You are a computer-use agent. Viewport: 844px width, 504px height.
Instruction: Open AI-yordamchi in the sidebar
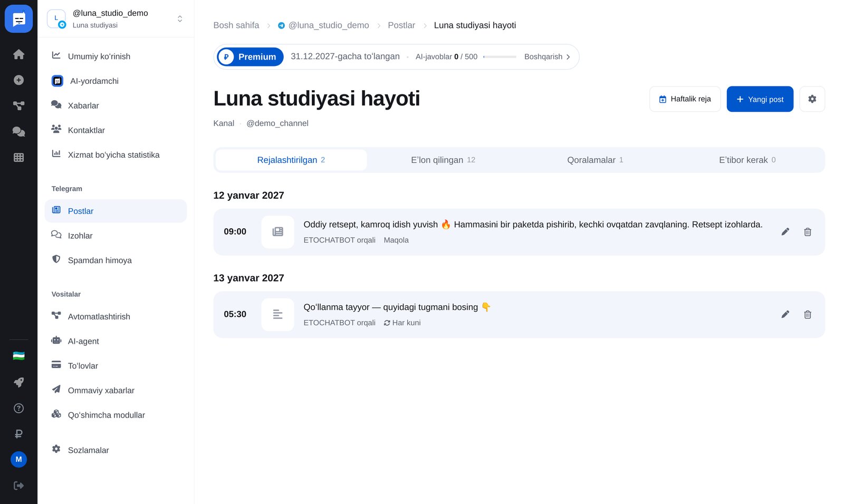tap(116, 81)
